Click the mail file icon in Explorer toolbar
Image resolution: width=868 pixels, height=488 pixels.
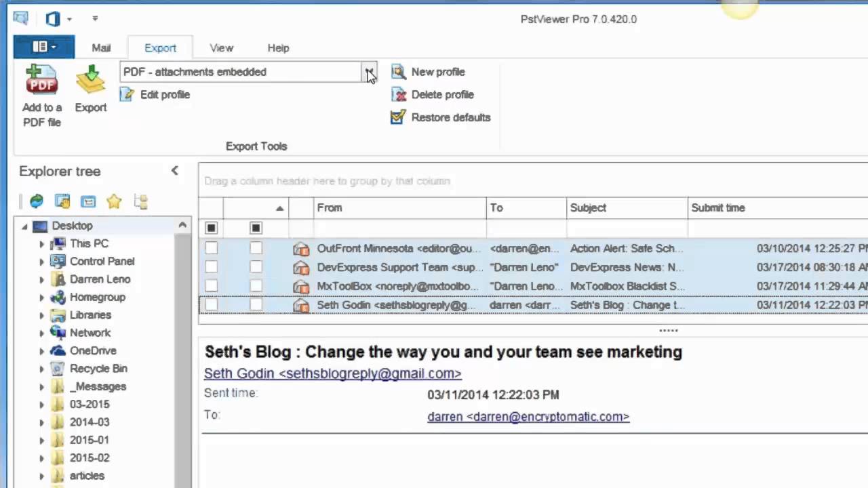point(88,201)
